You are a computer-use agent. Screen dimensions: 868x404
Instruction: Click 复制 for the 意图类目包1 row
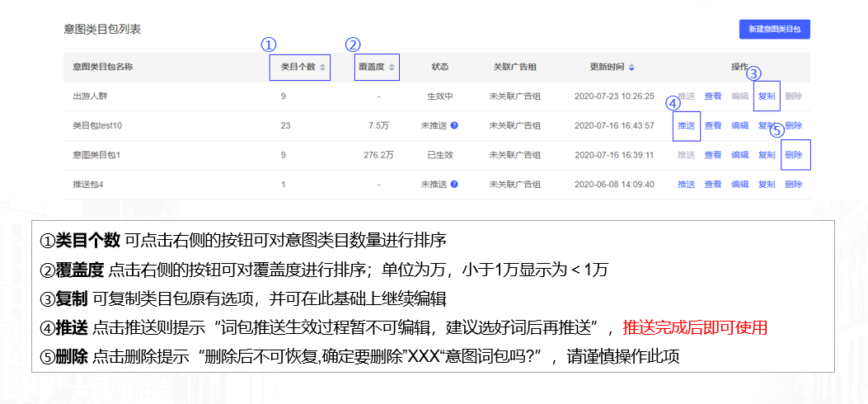coord(767,154)
